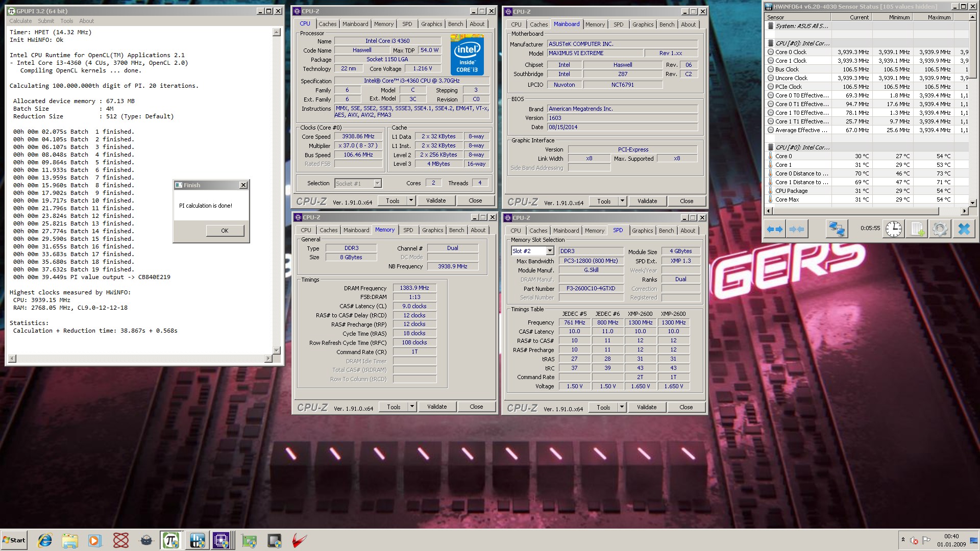Select CPU Package temperature row

coord(868,191)
